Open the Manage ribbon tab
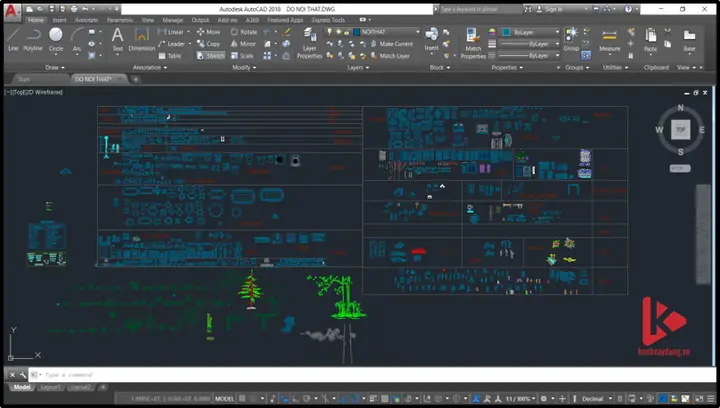The image size is (720, 408). click(173, 20)
